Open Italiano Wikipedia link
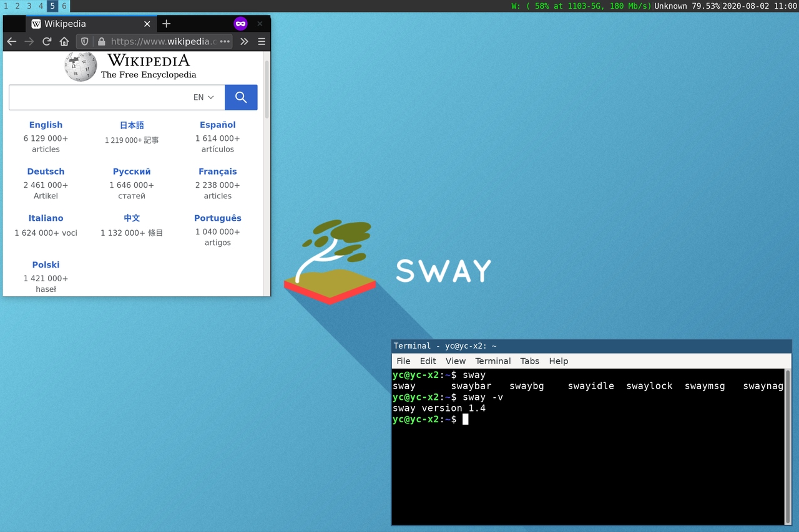Image resolution: width=799 pixels, height=532 pixels. click(46, 218)
